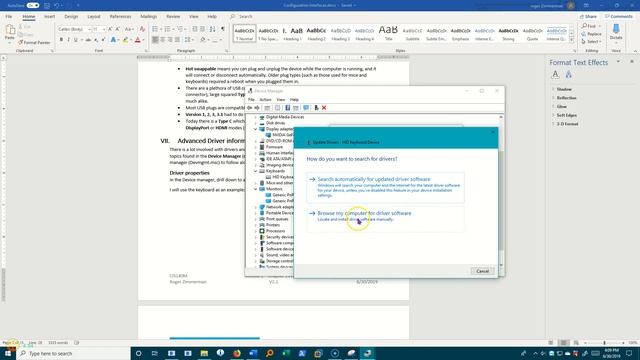Open the View menu in Device Manager
This screenshot has height=360, width=640.
[281, 100]
